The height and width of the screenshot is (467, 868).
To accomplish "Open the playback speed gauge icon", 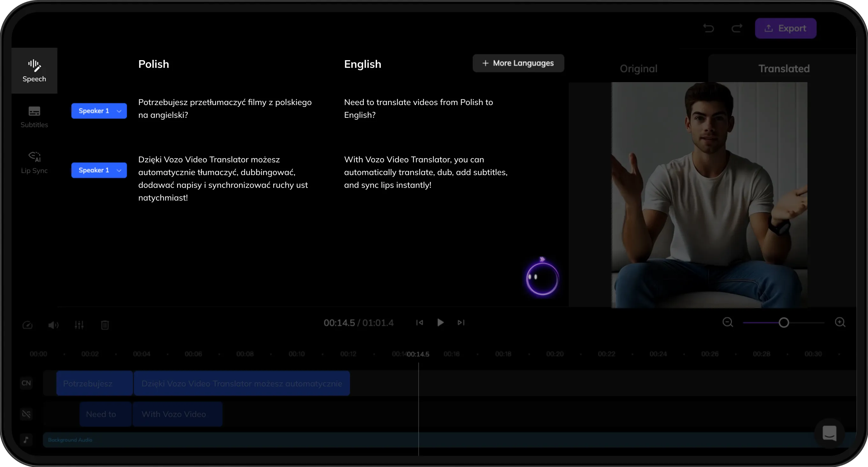I will (28, 325).
